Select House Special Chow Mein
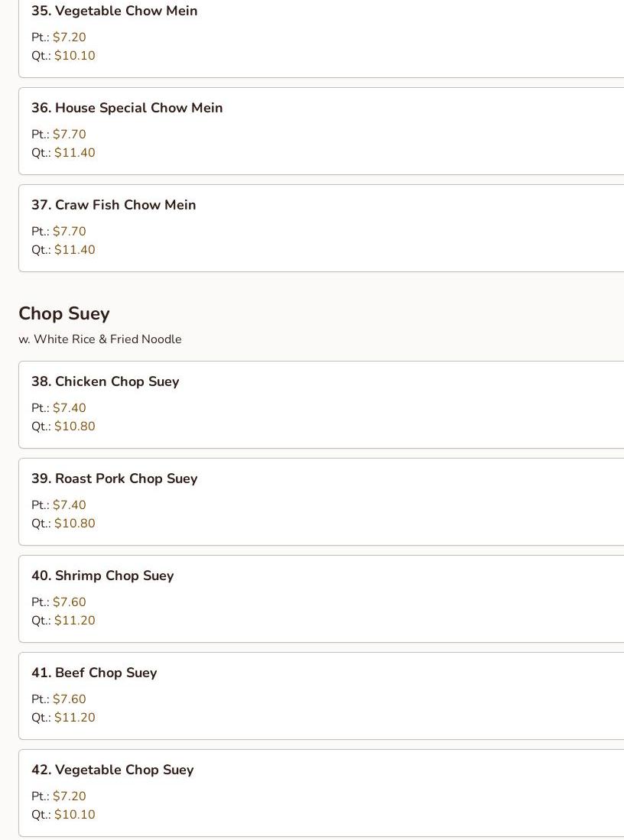 (x=127, y=108)
